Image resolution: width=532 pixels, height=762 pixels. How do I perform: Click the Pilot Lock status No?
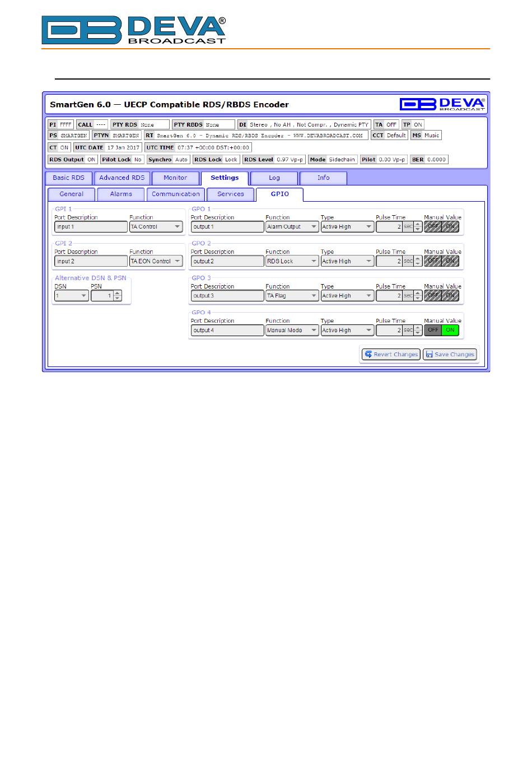pyautogui.click(x=138, y=159)
